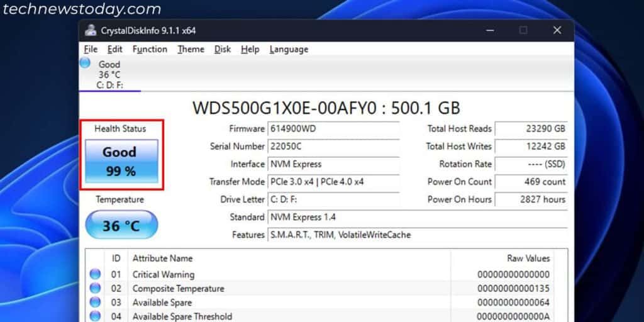644x322 pixels.
Task: Click the ID column header
Action: (116, 258)
